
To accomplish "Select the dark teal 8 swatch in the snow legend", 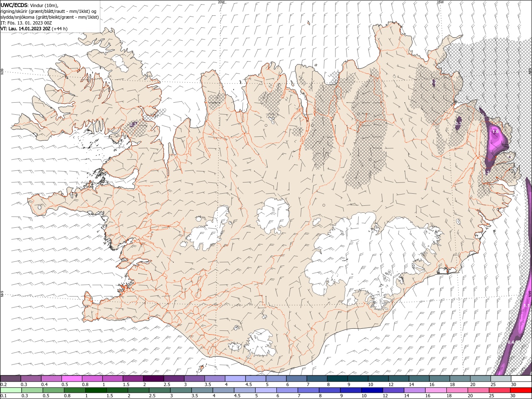I will coord(337,379).
